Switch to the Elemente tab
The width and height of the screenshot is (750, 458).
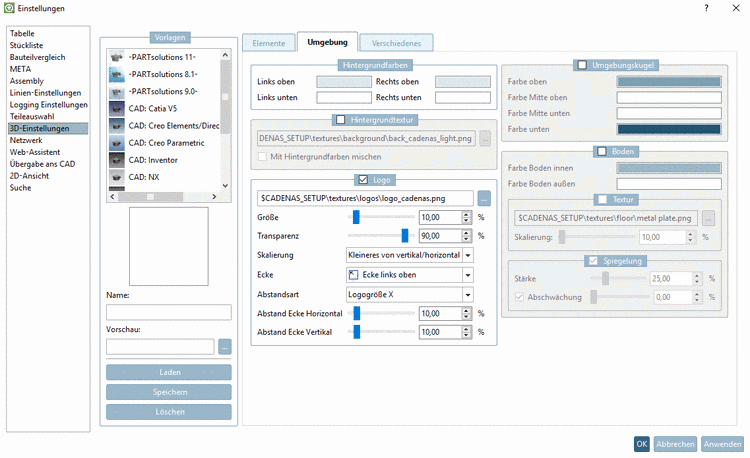[269, 43]
